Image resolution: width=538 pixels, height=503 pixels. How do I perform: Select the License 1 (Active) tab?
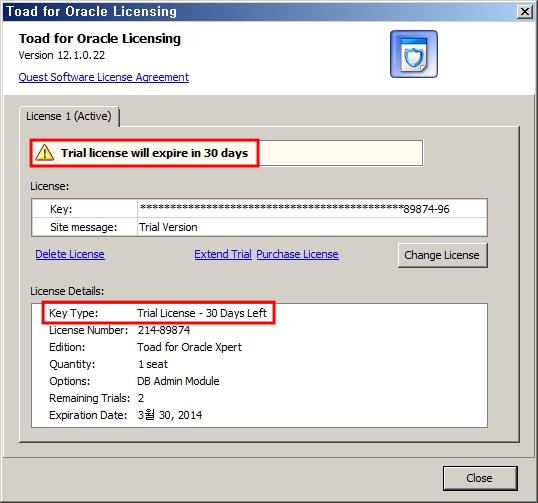click(69, 116)
